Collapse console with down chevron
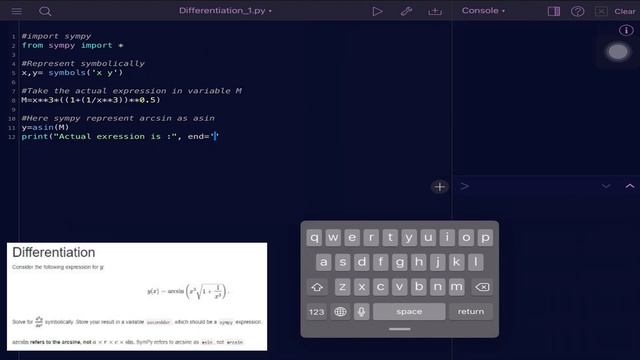This screenshot has height=360, width=640. point(606,187)
